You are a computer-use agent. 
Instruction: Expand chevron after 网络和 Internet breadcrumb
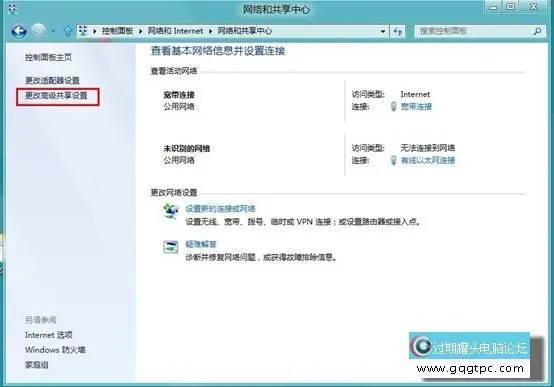coord(211,31)
